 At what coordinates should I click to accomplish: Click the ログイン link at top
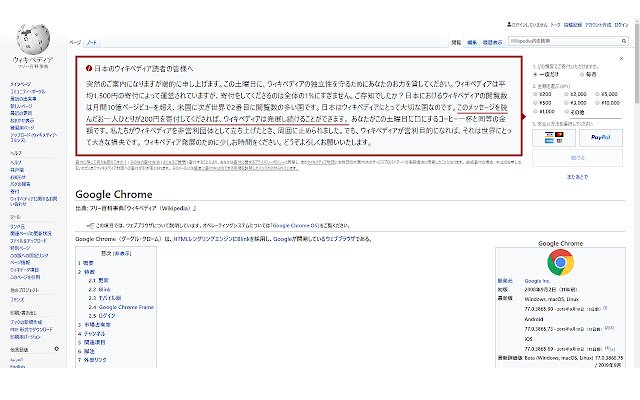(621, 25)
